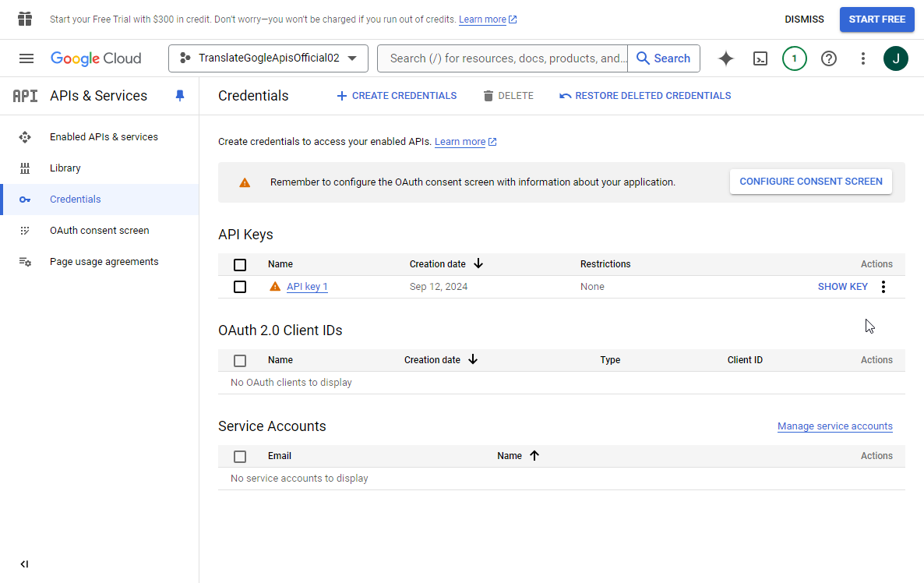Click RESTORE DELETED CREDENTIALS
This screenshot has height=583, width=924.
[645, 96]
